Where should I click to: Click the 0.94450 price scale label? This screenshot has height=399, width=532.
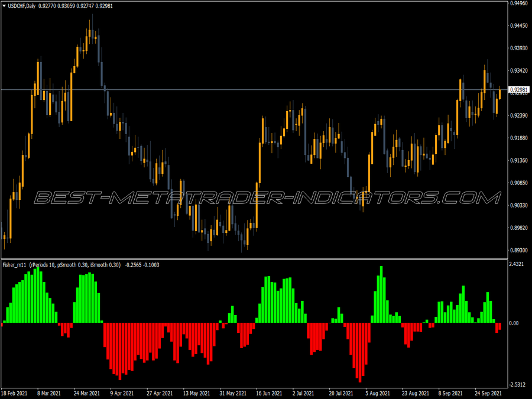pyautogui.click(x=519, y=26)
